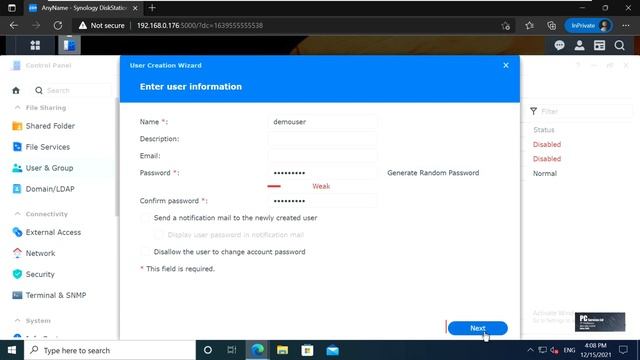This screenshot has width=640, height=360.
Task: Click the ENG language indicator
Action: pyautogui.click(x=569, y=350)
